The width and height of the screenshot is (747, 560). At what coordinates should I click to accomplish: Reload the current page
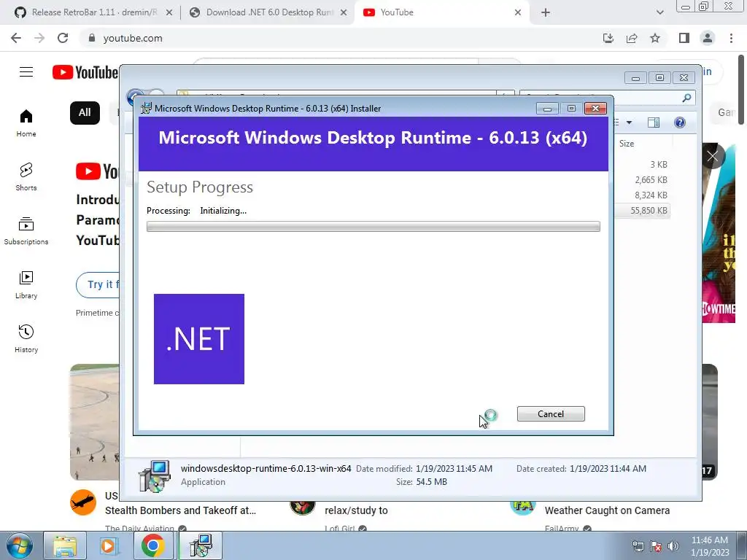point(63,38)
